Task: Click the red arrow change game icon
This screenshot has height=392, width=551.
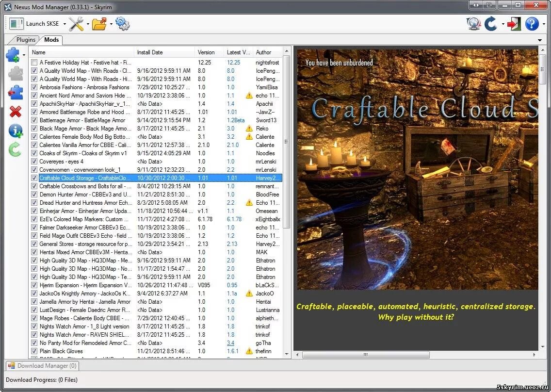Action: click(x=514, y=24)
